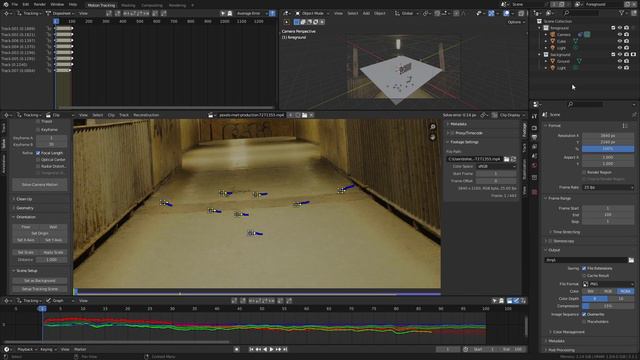Click the play reverse button
The image size is (640, 360).
coord(265,349)
